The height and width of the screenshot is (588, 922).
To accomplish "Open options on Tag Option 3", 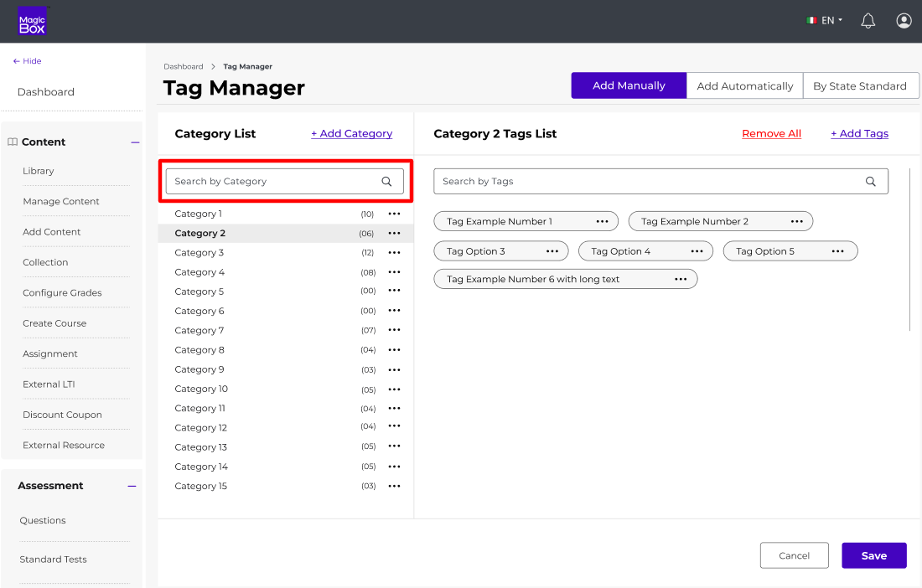I will [x=552, y=251].
